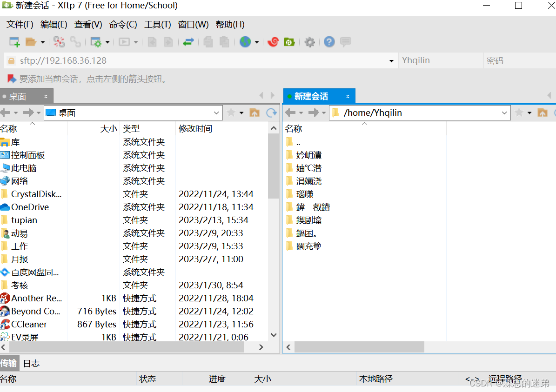Refresh the local pane

click(271, 113)
